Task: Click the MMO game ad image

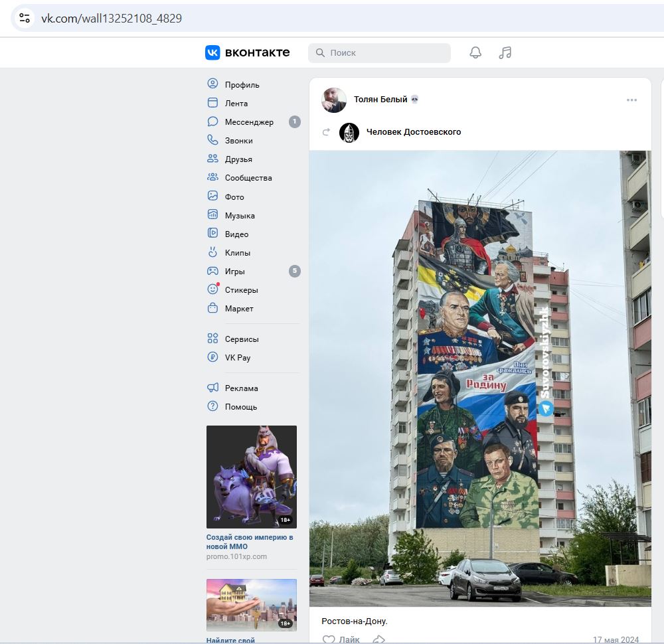Action: (252, 477)
